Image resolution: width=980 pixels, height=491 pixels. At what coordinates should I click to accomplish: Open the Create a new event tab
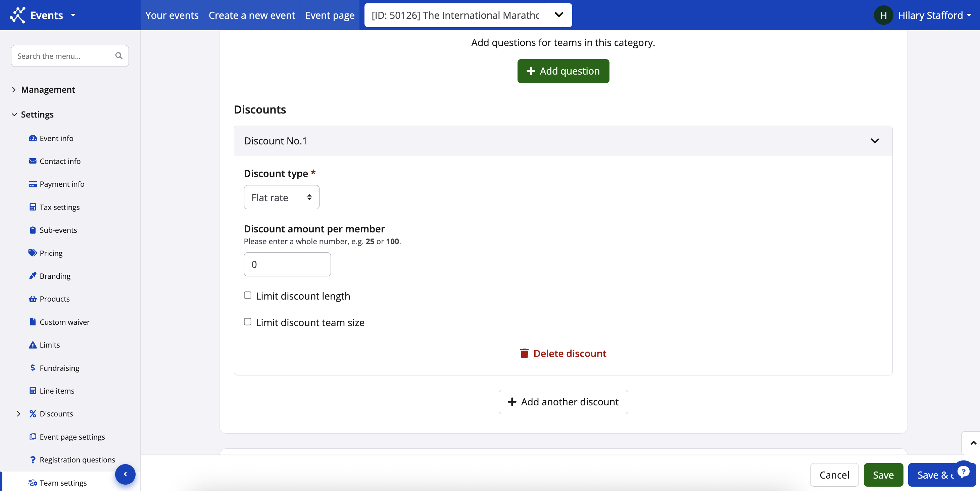(251, 15)
